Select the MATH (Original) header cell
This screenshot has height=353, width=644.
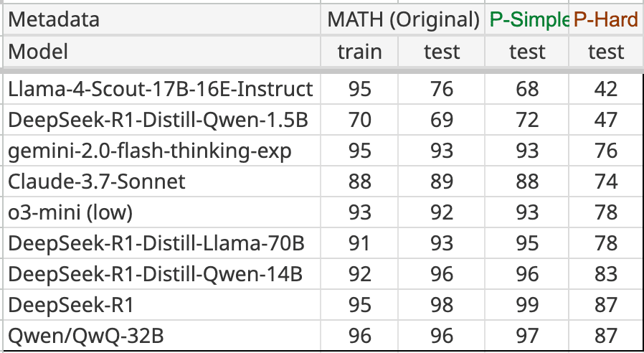(x=403, y=20)
